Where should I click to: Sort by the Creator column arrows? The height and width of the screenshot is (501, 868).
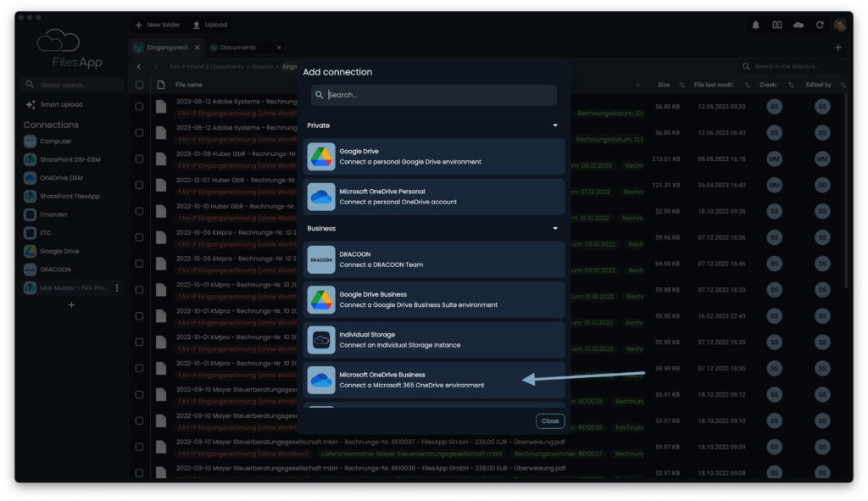pos(791,85)
